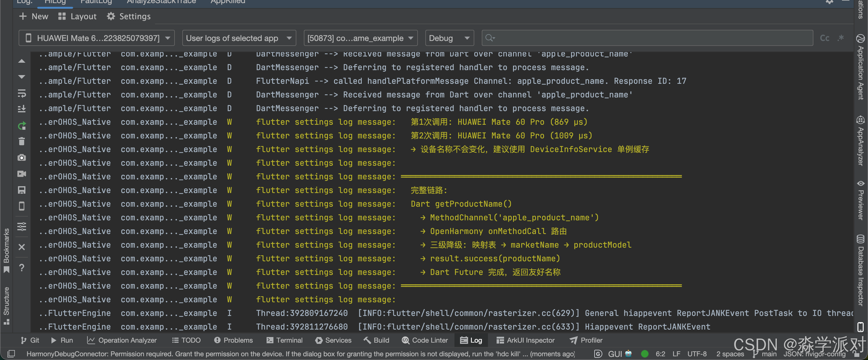Toggle the regex asterisk search option
The height and width of the screenshot is (360, 868).
pyautogui.click(x=840, y=38)
